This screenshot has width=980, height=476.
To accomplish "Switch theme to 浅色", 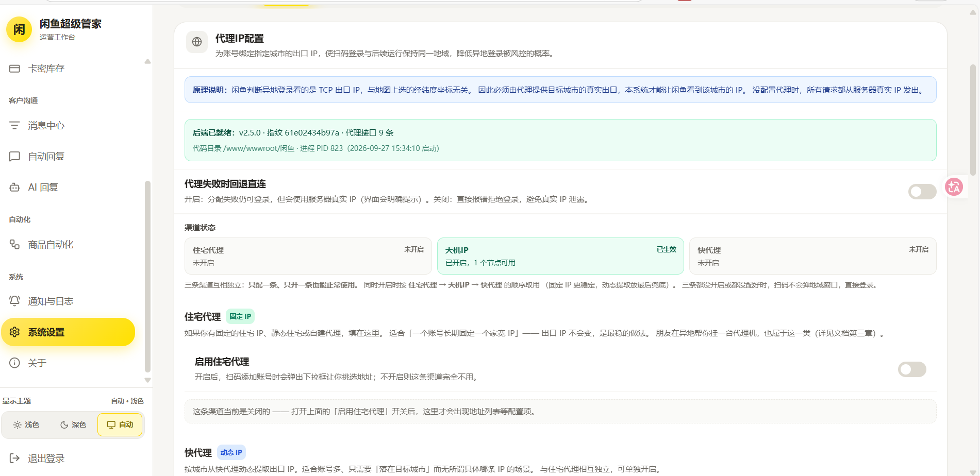I will click(26, 425).
